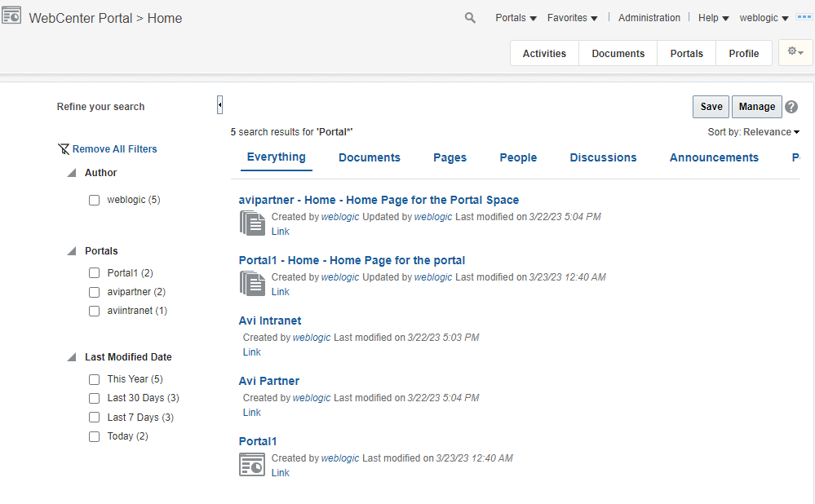This screenshot has height=504, width=815.
Task: Check the Last 7 Days (3) filter
Action: click(94, 418)
